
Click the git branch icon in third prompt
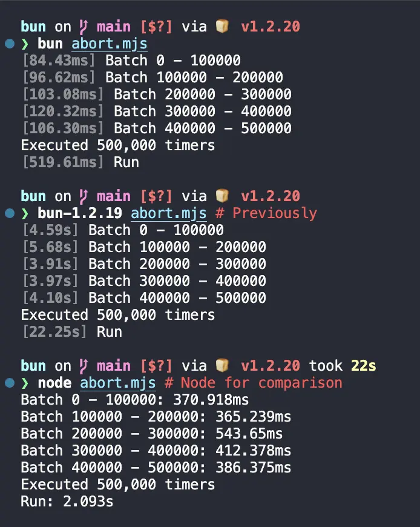(84, 366)
